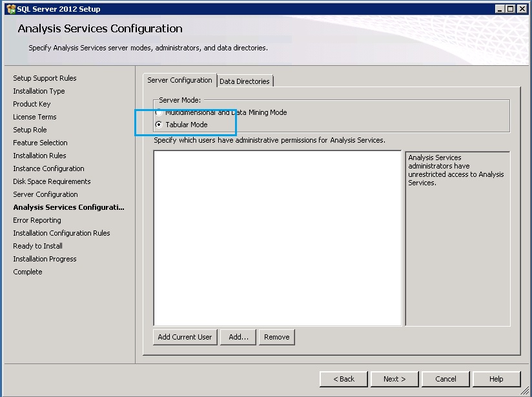Navigate to the Product Key step
This screenshot has height=397, width=532.
[32, 104]
